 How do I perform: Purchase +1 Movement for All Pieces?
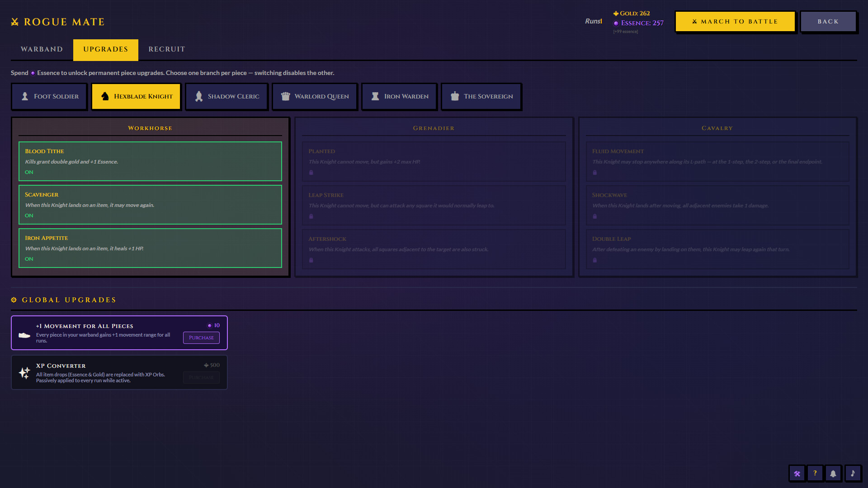tap(201, 338)
